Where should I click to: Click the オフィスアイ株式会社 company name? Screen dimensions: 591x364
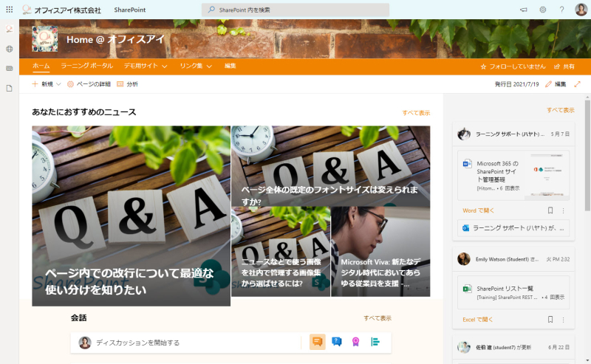(x=68, y=10)
